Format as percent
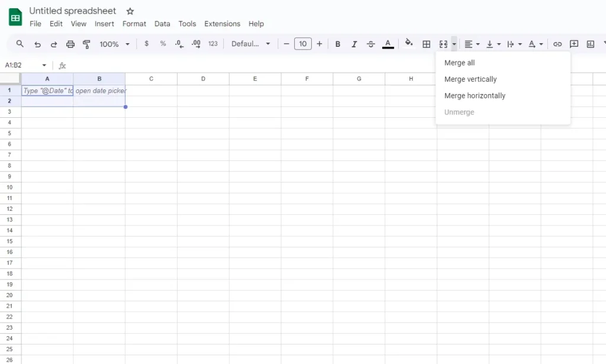This screenshot has height=364, width=606. pyautogui.click(x=163, y=44)
